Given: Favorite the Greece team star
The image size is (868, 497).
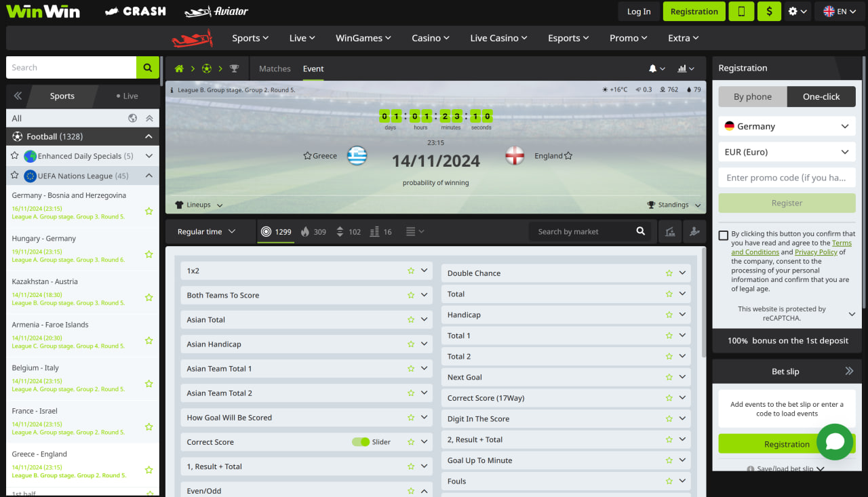Looking at the screenshot, I should (x=307, y=156).
